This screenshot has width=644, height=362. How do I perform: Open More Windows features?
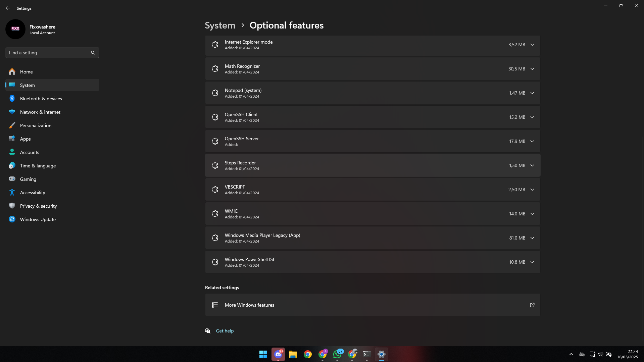(x=373, y=305)
